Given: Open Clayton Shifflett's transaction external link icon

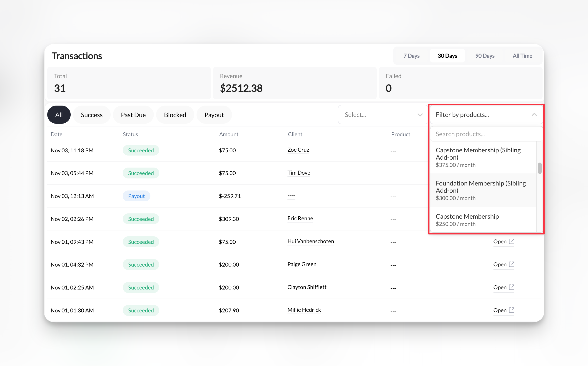Looking at the screenshot, I should coord(511,287).
